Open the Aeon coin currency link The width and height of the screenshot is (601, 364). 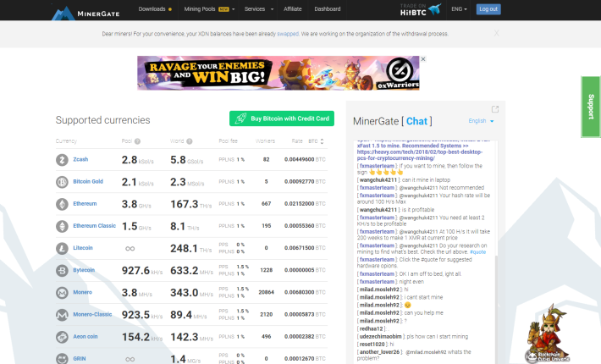point(85,337)
